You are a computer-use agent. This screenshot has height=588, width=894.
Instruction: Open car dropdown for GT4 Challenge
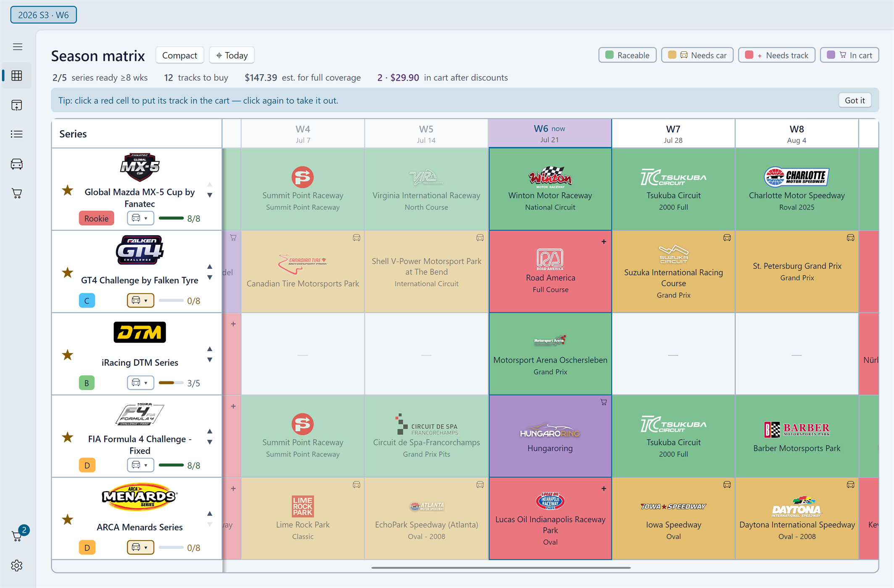click(x=140, y=300)
